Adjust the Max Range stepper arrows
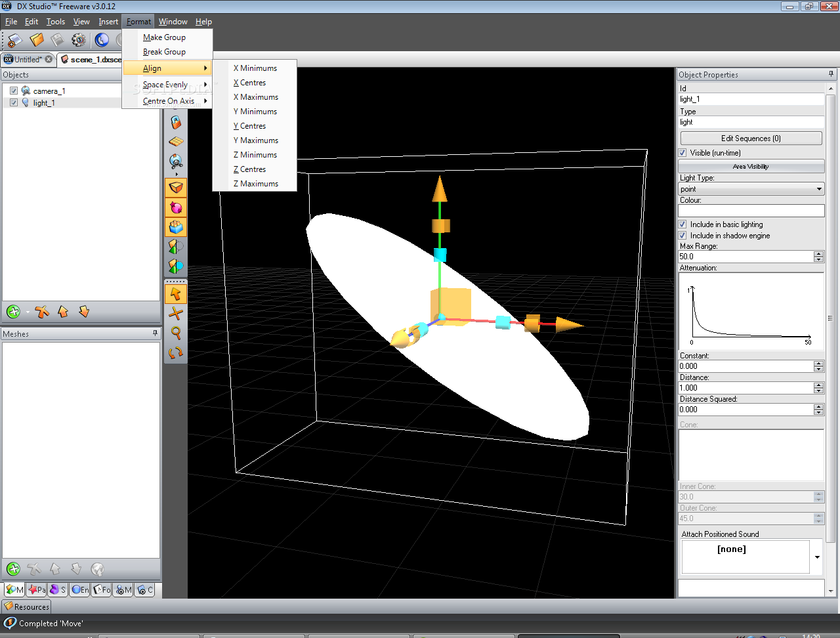The image size is (840, 638). tap(818, 257)
